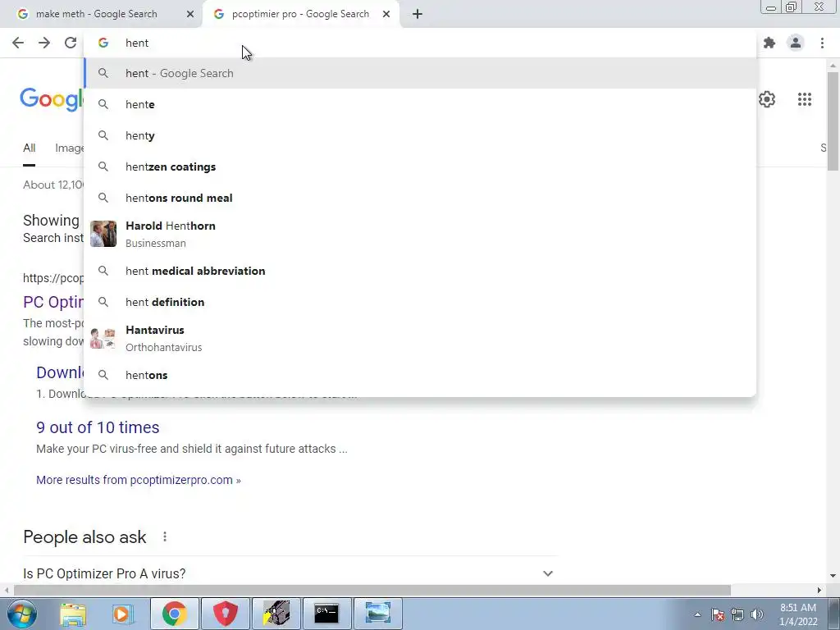The image size is (840, 630).
Task: Open Windows Media Player taskbar icon
Action: click(123, 614)
